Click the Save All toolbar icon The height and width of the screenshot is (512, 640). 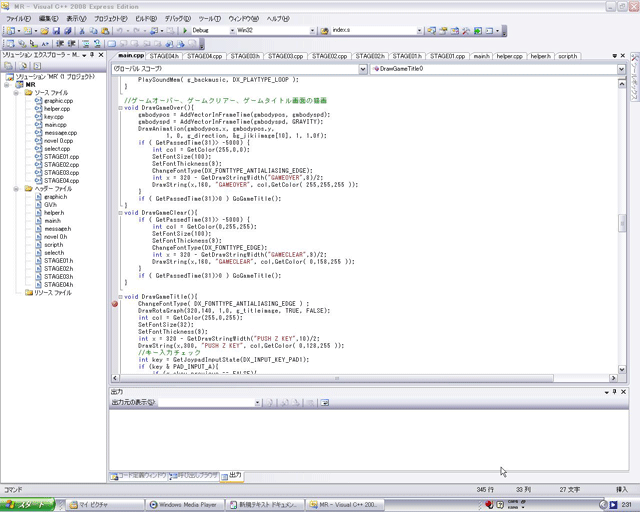69,31
